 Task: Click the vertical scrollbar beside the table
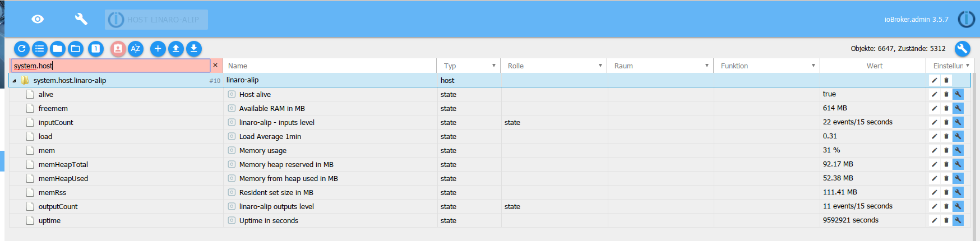pos(975,150)
